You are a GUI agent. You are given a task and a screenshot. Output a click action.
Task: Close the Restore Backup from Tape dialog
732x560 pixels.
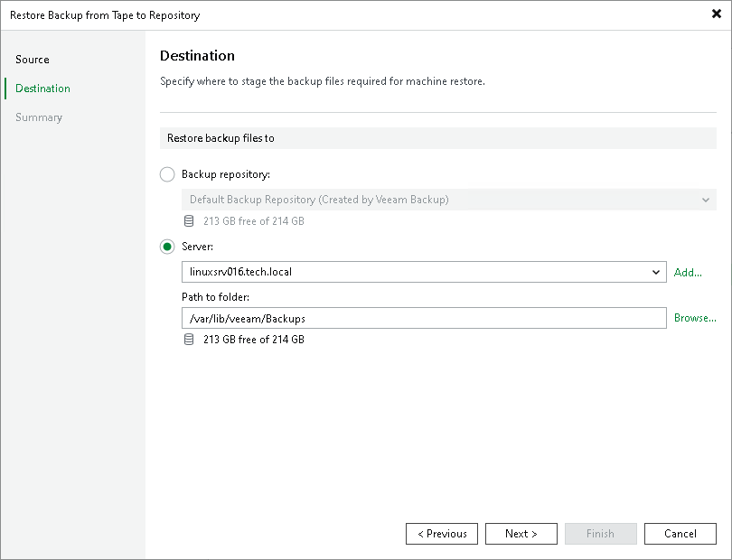tap(716, 14)
